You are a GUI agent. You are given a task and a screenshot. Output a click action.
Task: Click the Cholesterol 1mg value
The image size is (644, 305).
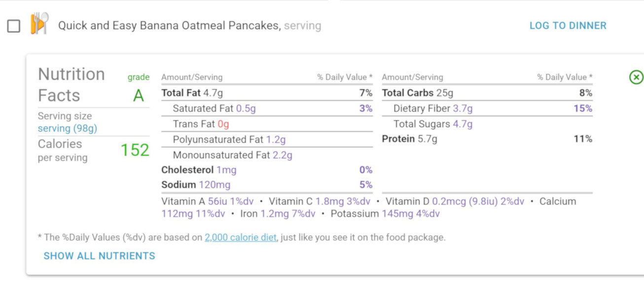(226, 170)
